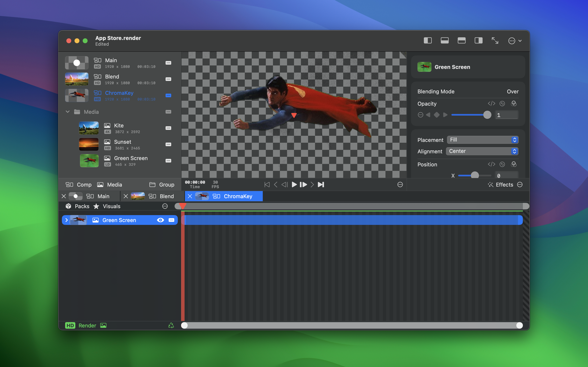588x367 pixels.
Task: Toggle the bottom timeline panel icon
Action: [x=444, y=41]
